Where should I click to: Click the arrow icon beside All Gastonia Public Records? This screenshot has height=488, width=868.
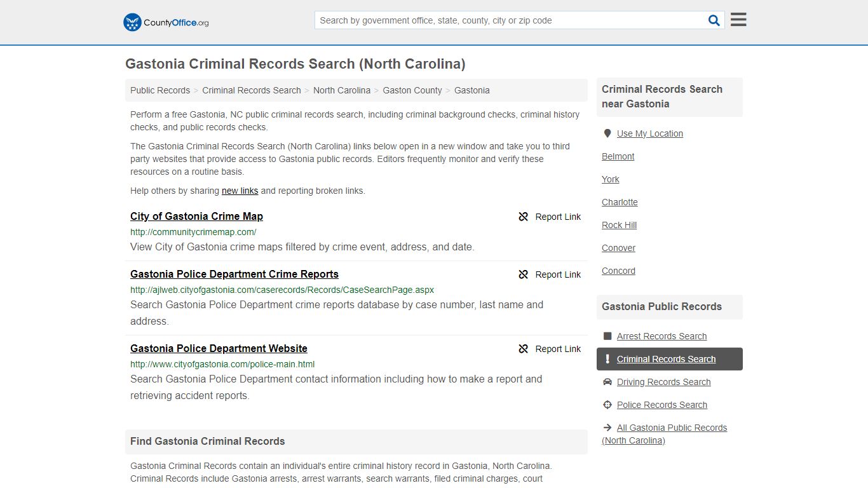click(607, 428)
